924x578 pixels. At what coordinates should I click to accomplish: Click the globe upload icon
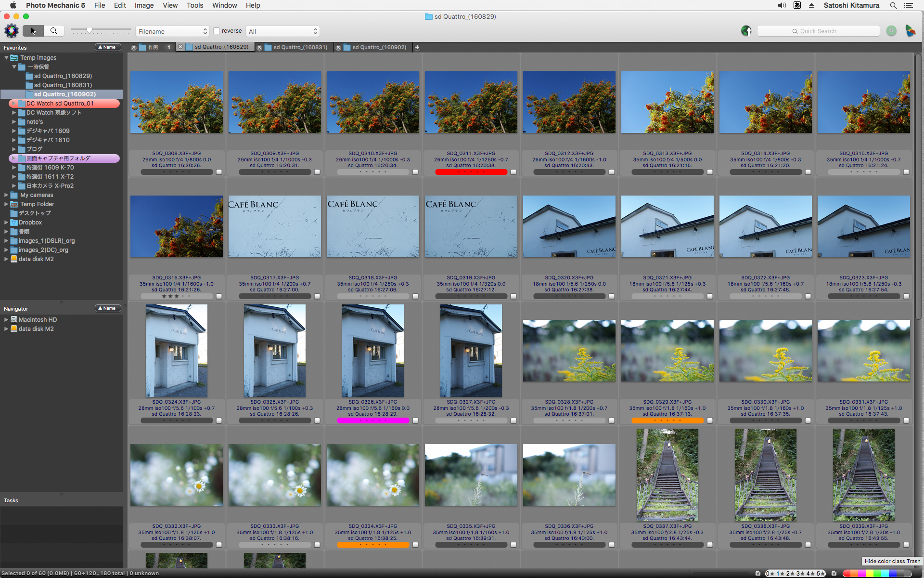pyautogui.click(x=746, y=31)
